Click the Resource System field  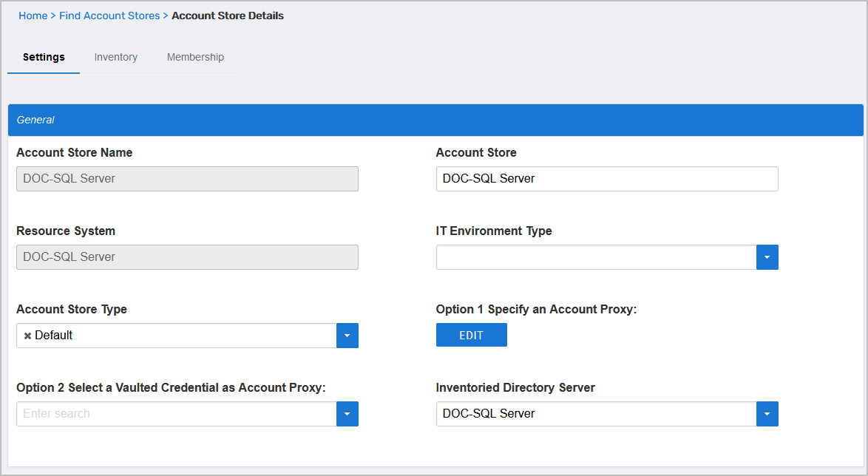point(187,257)
